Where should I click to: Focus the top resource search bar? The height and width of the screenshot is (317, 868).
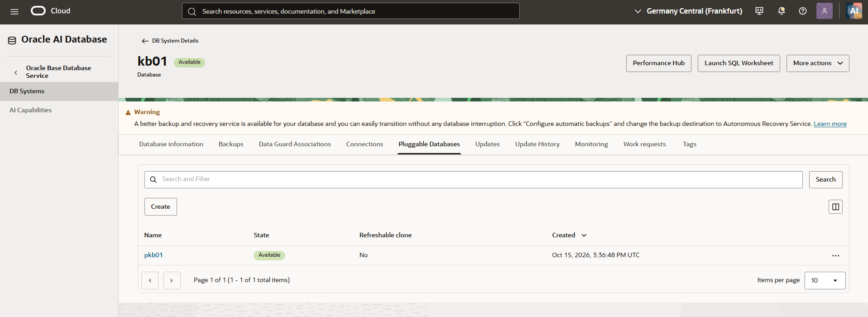click(351, 11)
